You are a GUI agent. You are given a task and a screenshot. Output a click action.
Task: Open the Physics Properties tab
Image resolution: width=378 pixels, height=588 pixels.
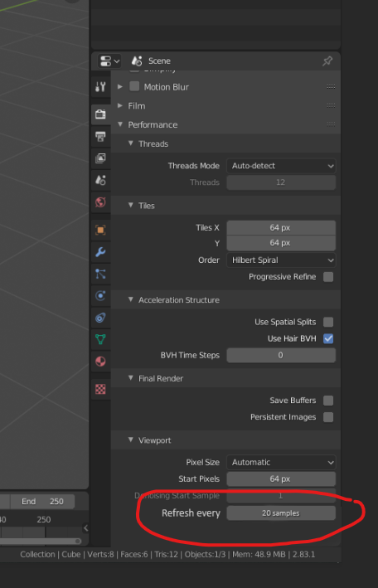click(100, 296)
